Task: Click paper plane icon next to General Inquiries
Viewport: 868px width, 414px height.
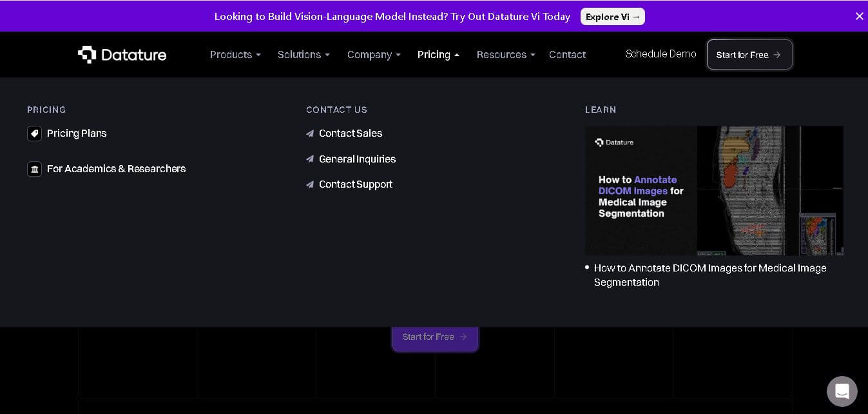Action: click(310, 159)
